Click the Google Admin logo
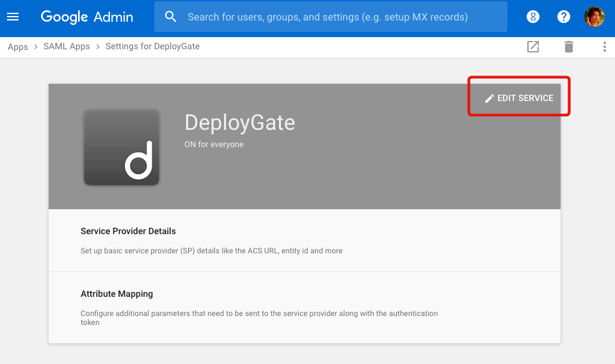The width and height of the screenshot is (615, 364). point(86,17)
